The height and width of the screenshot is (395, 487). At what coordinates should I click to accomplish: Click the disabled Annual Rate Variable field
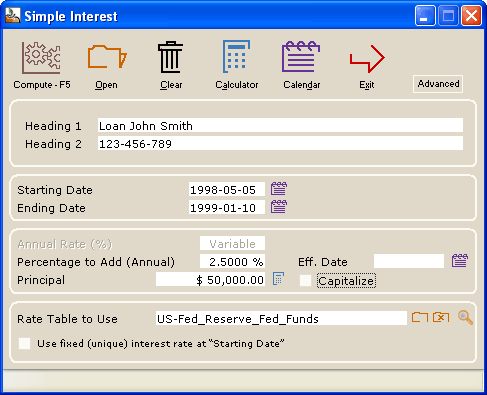[232, 244]
